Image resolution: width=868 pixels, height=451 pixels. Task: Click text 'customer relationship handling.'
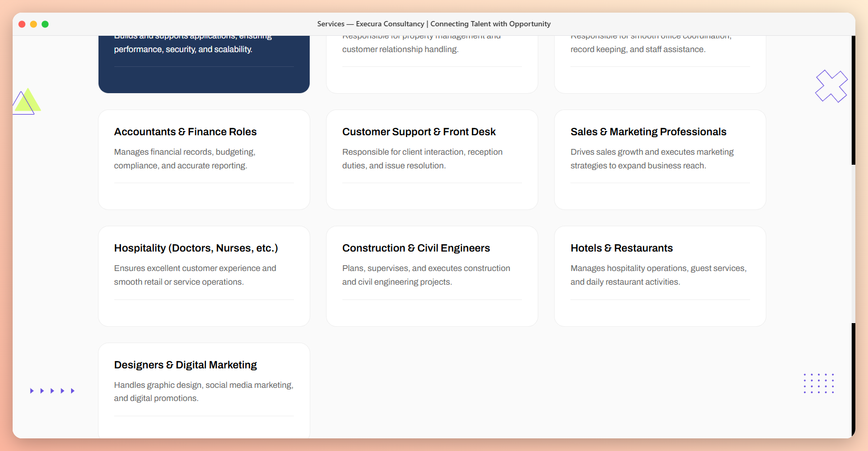click(400, 49)
